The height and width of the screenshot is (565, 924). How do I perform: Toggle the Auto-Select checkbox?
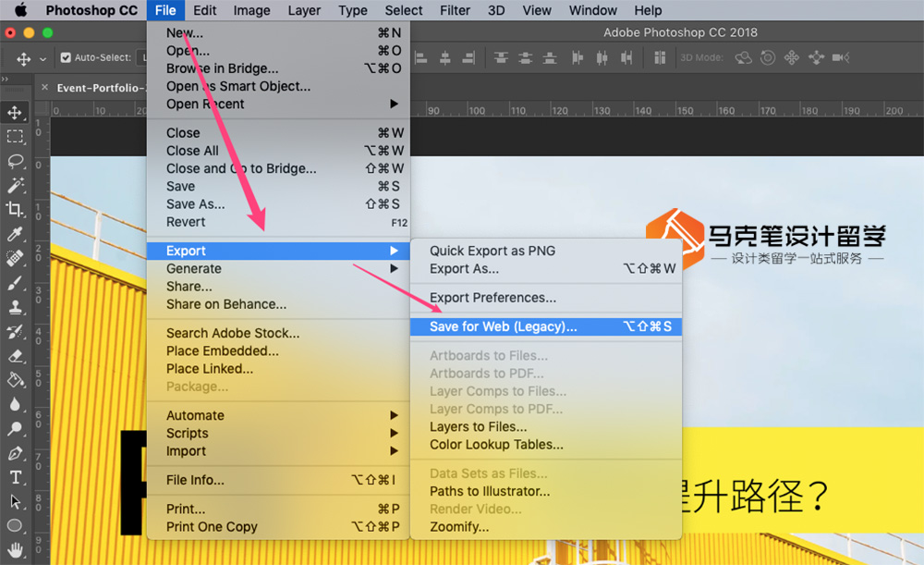(x=66, y=58)
